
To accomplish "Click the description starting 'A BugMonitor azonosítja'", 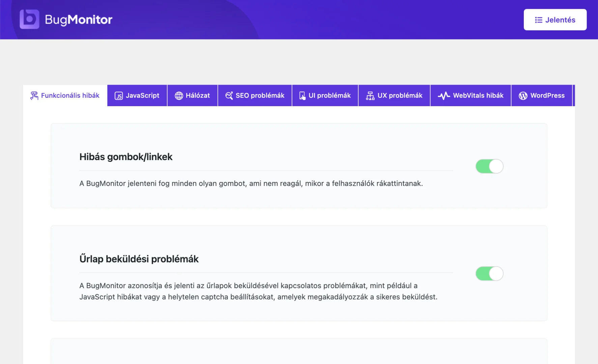I will (258, 291).
